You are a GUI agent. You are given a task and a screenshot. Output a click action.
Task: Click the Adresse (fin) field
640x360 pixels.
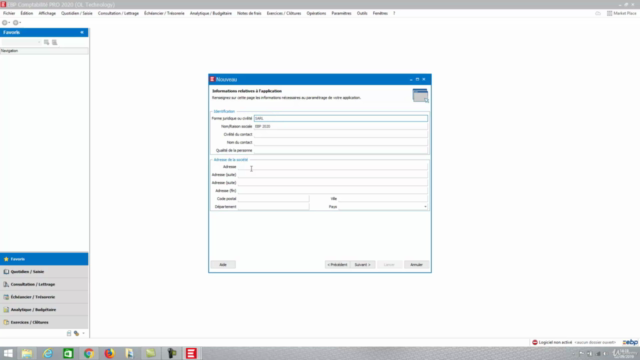point(332,191)
